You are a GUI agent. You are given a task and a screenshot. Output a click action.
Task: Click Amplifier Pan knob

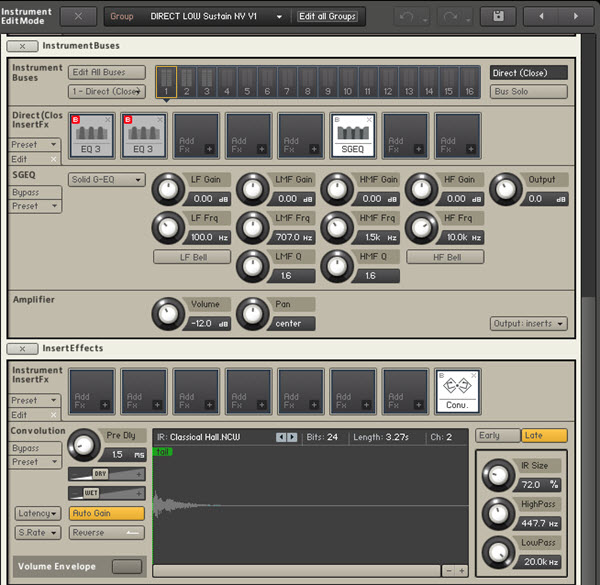pyautogui.click(x=253, y=314)
